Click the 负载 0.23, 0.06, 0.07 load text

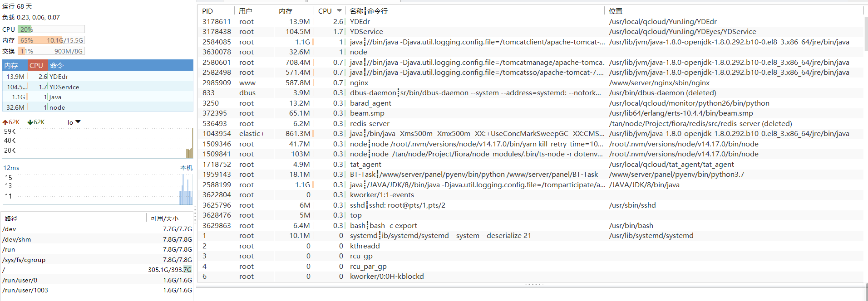tap(31, 17)
